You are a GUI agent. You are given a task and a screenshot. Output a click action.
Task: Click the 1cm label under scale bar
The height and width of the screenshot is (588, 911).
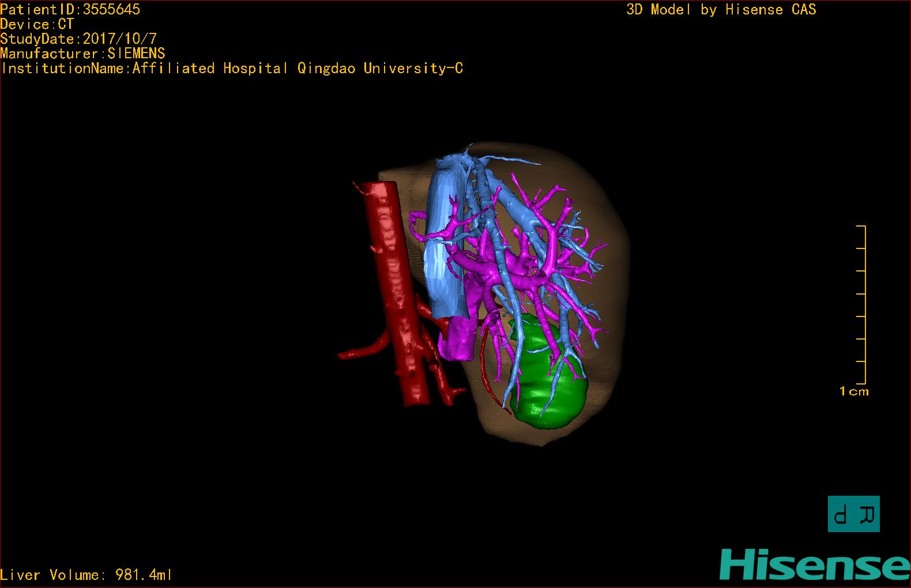click(x=854, y=391)
